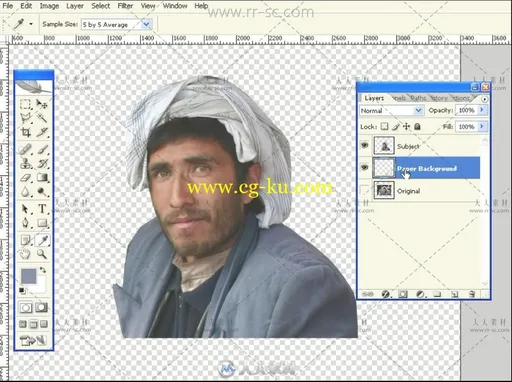
Task: Select the History Brush tool
Action: pos(42,163)
